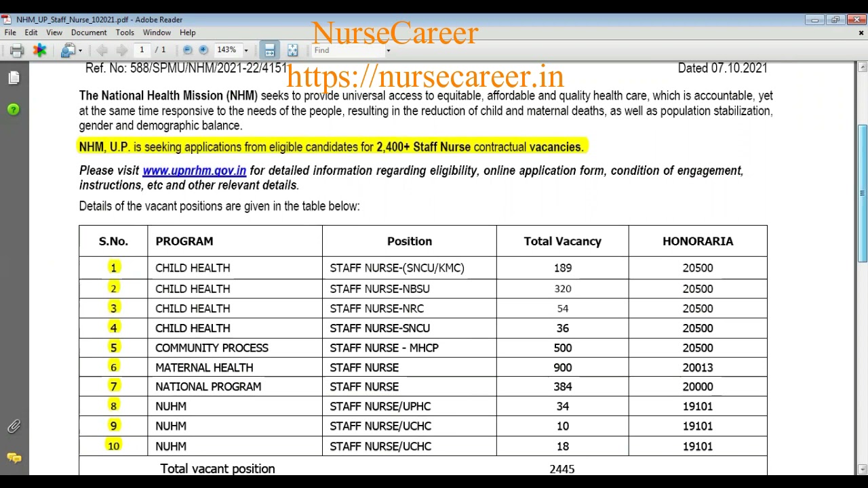The width and height of the screenshot is (868, 488).
Task: Click the Find search field
Action: click(x=347, y=50)
